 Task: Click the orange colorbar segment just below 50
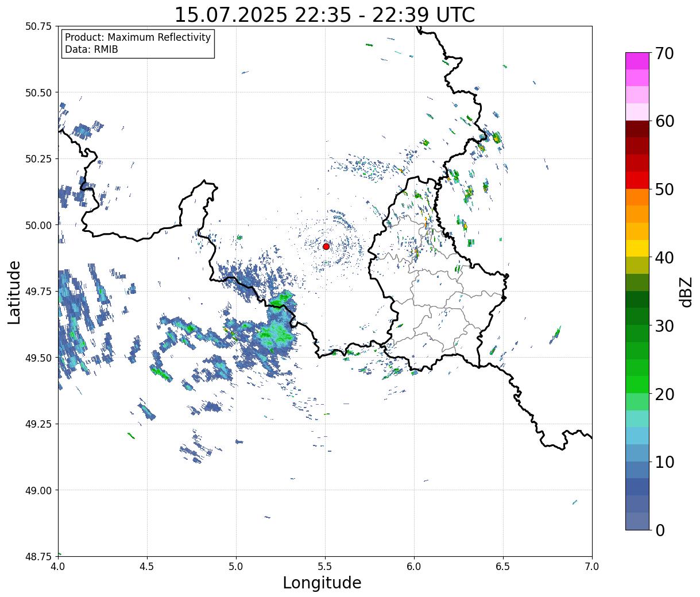[x=637, y=197]
